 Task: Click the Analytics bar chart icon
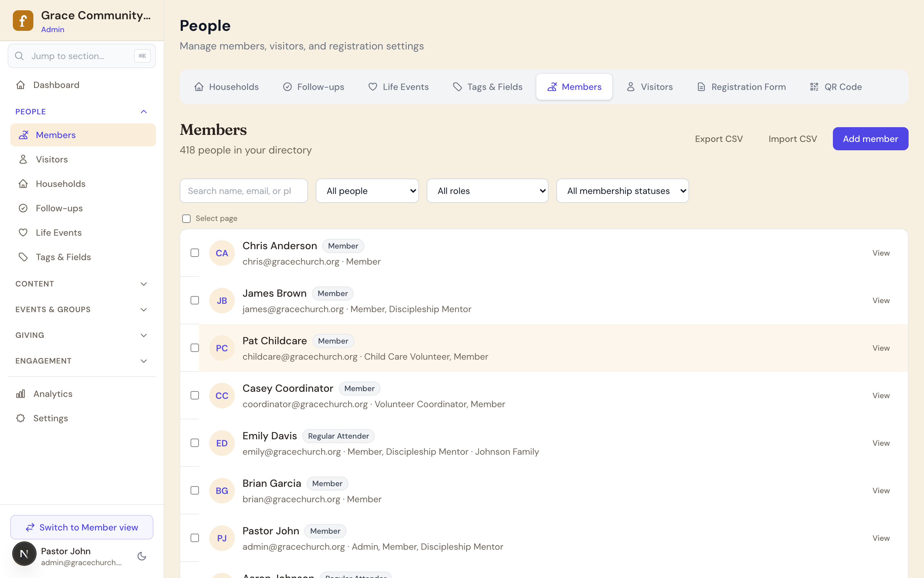(x=21, y=394)
